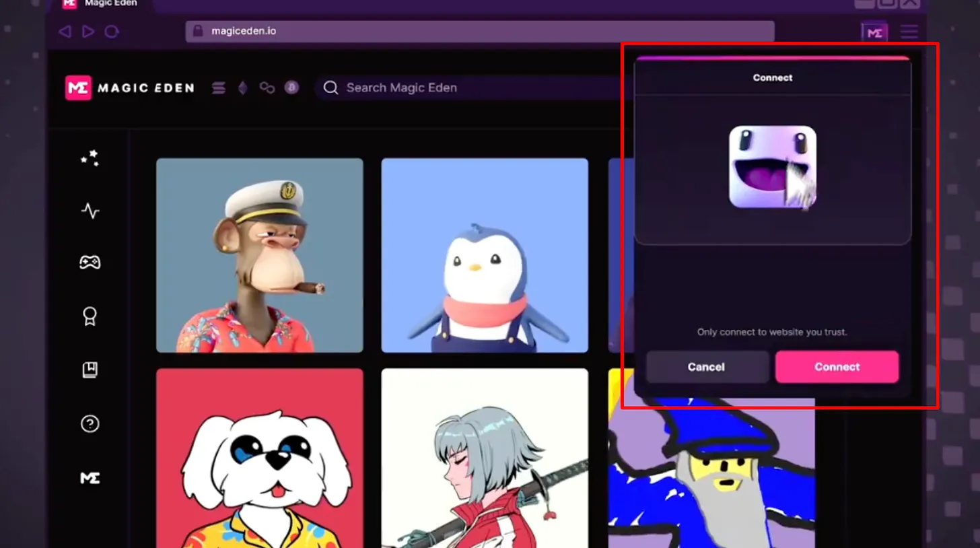Select the Ethereum chain icon
This screenshot has width=980, height=548.
(242, 88)
